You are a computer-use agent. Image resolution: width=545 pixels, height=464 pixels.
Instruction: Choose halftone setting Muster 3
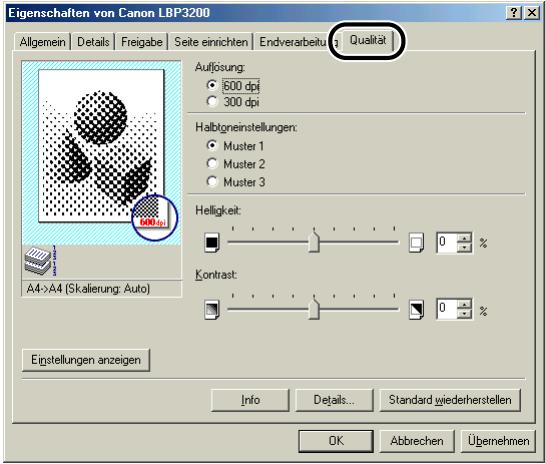[x=236, y=182]
